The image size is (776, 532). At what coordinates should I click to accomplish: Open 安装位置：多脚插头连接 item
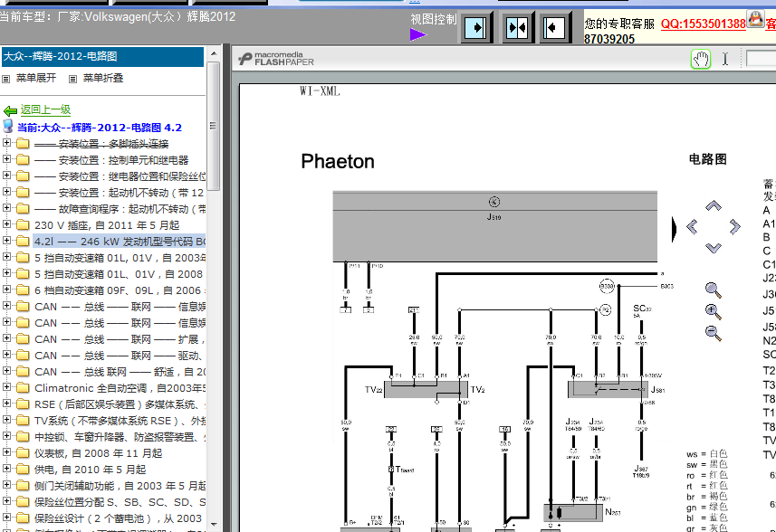click(101, 144)
